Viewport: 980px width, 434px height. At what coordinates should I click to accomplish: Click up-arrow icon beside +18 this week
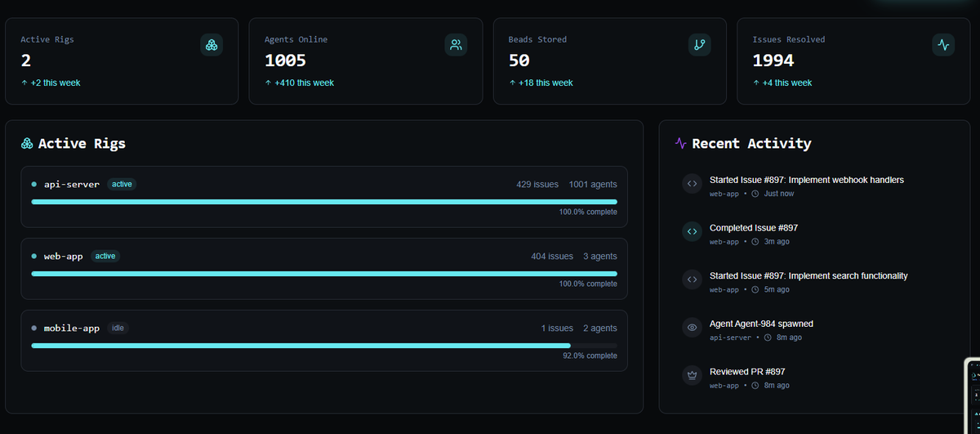coord(512,83)
